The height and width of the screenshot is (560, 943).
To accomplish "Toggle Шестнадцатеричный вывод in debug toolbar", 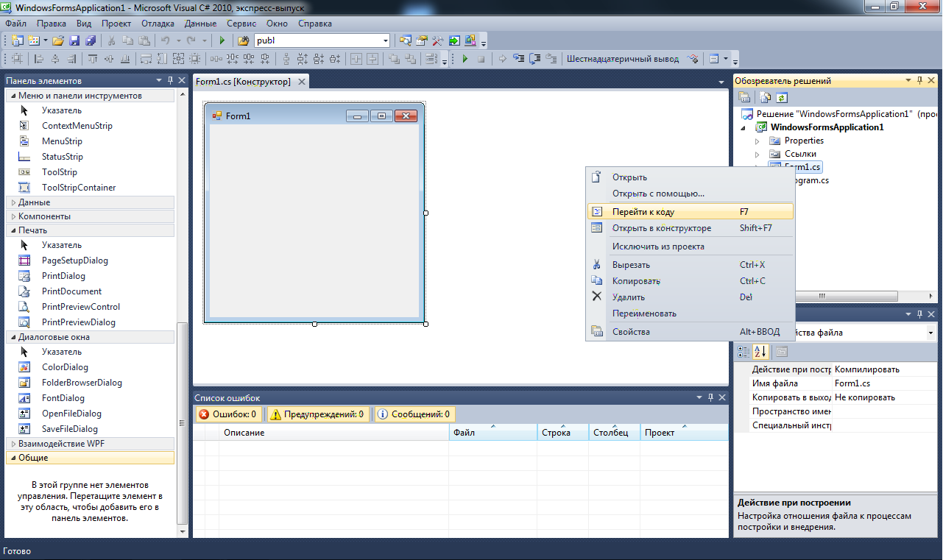I will [623, 59].
